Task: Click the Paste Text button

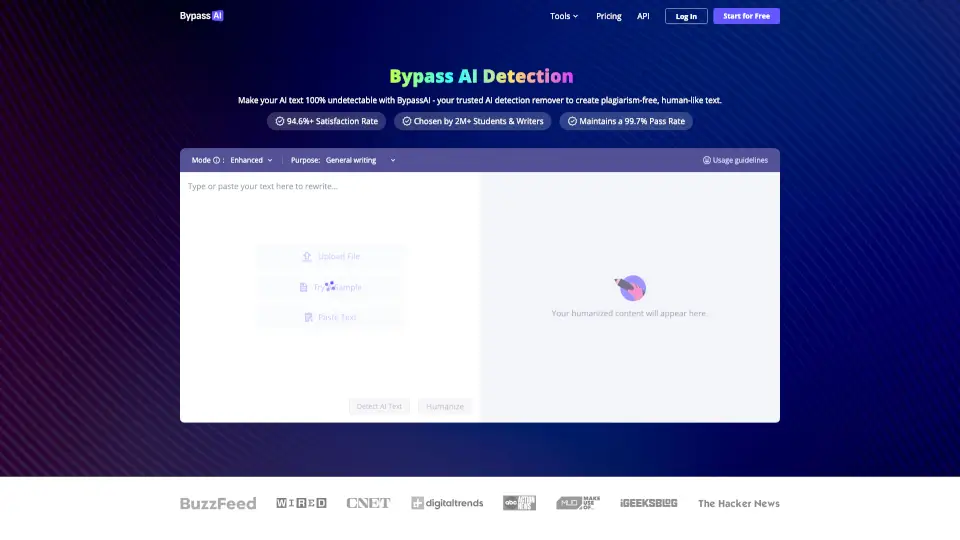Action: pos(331,317)
